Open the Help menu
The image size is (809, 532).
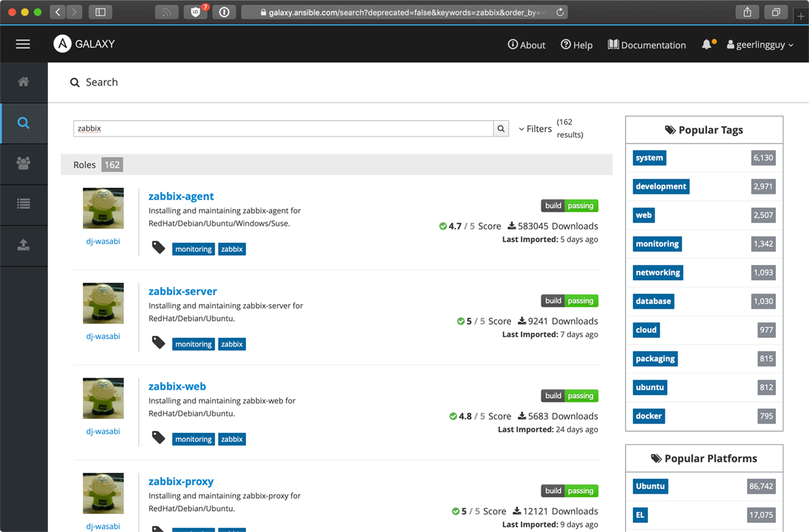(576, 45)
